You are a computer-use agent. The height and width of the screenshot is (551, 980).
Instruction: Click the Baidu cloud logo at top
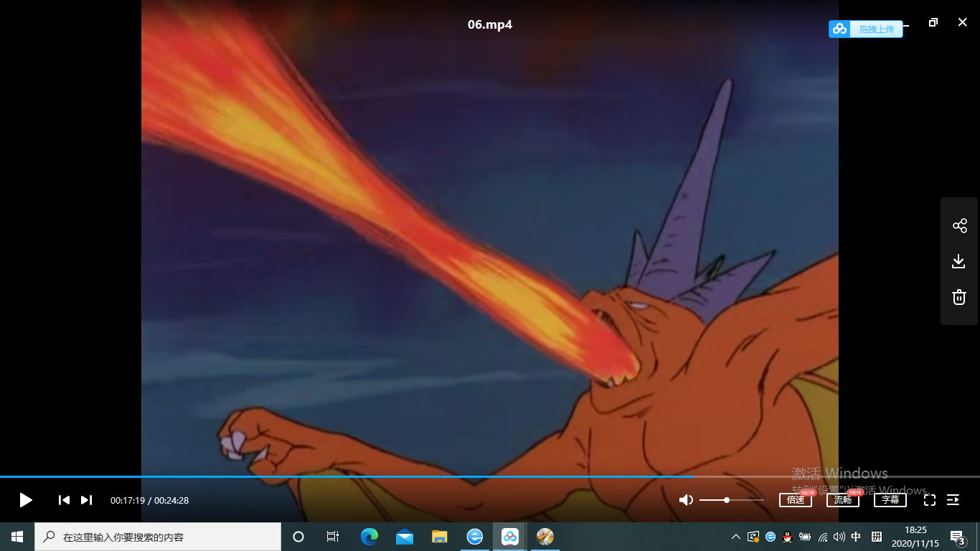click(x=840, y=29)
